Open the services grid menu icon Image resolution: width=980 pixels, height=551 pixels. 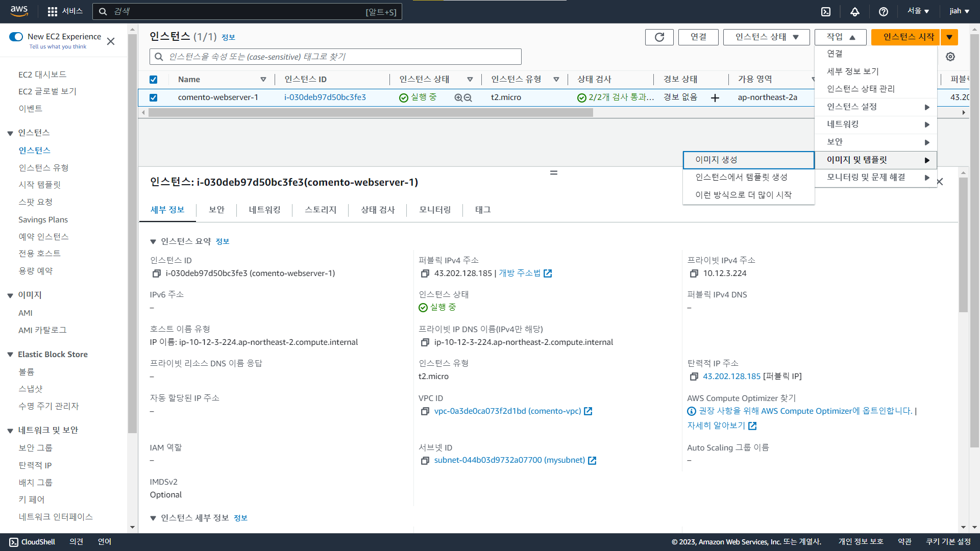(x=53, y=11)
